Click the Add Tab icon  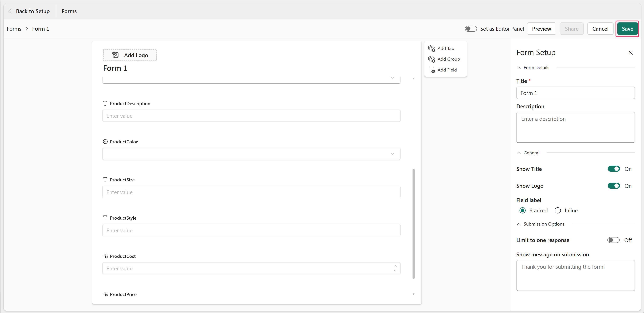pyautogui.click(x=431, y=48)
